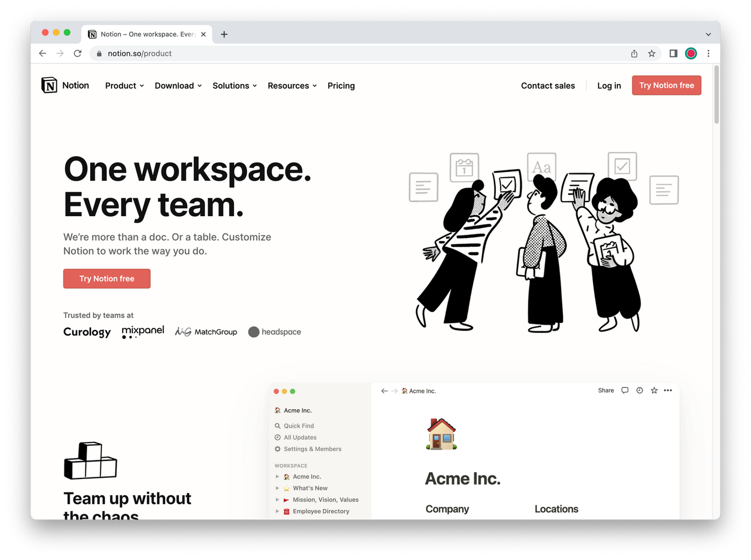
Task: Select the Pricing navigation item
Action: tap(341, 85)
